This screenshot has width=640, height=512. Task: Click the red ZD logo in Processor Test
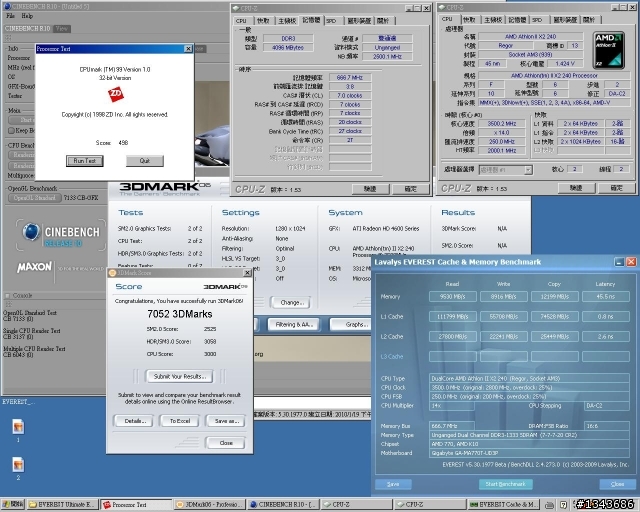pyautogui.click(x=116, y=95)
